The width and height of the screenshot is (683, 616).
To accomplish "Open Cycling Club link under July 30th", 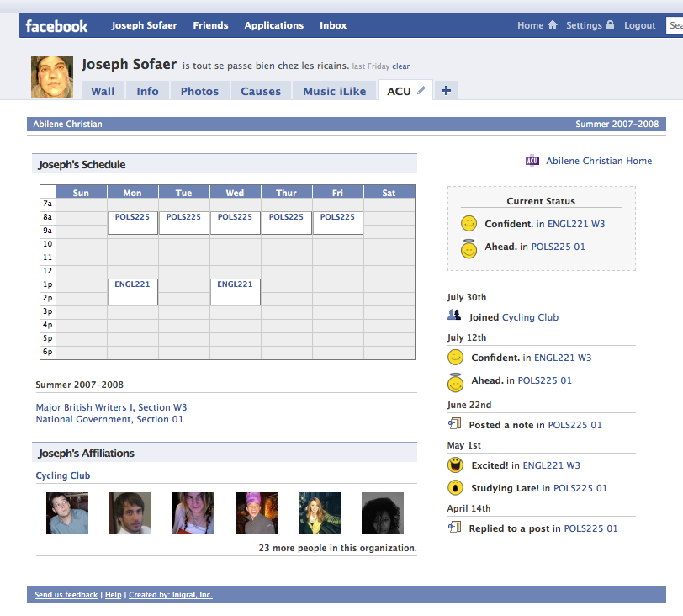I will [530, 317].
